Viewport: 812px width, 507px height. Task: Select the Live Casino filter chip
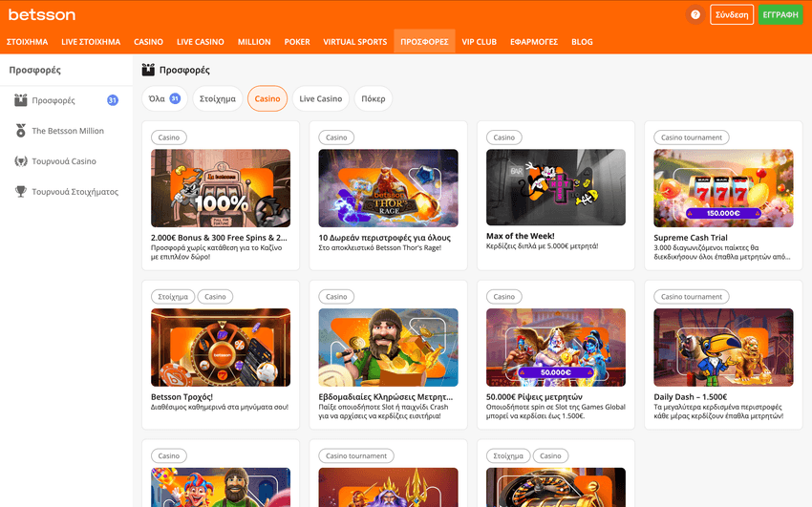click(x=321, y=98)
